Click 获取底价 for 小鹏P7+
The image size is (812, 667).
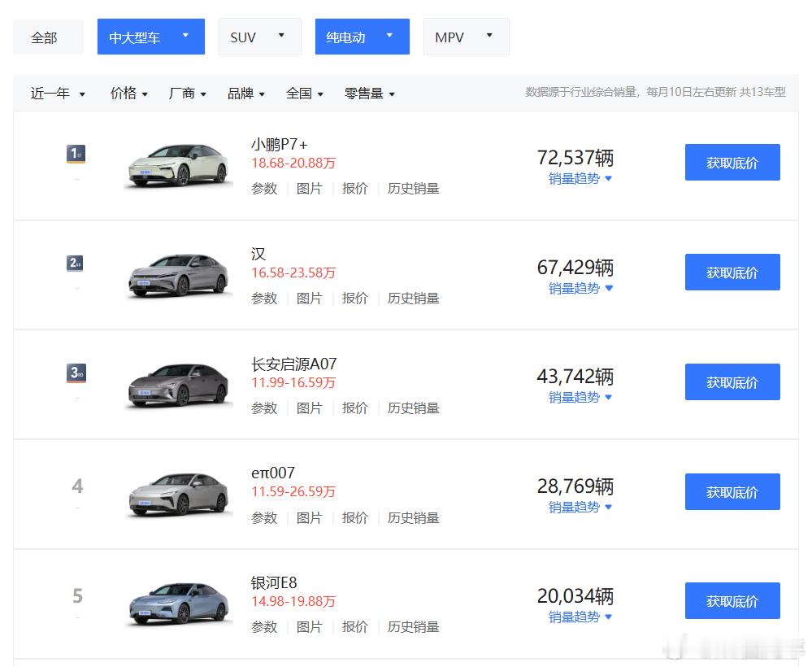[x=732, y=162]
